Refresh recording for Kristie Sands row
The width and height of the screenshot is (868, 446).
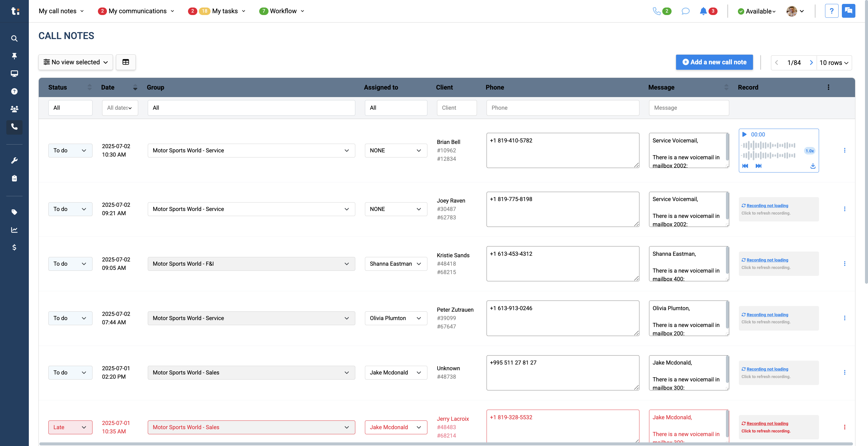767,260
